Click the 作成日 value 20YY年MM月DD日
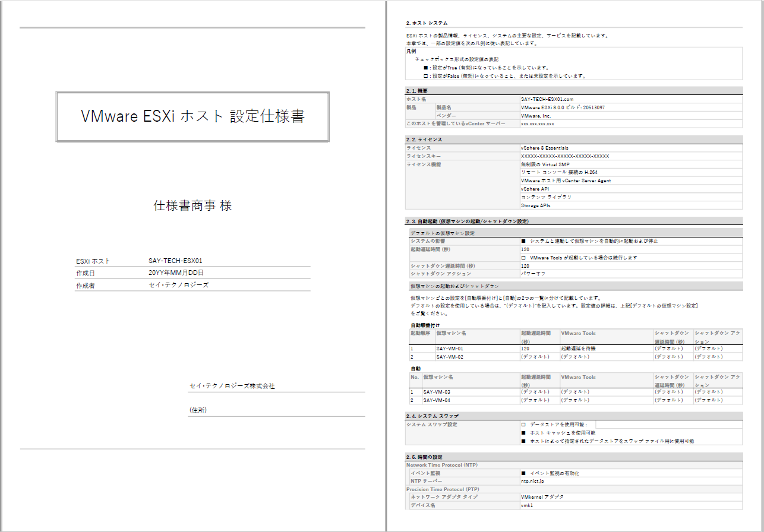 176,273
